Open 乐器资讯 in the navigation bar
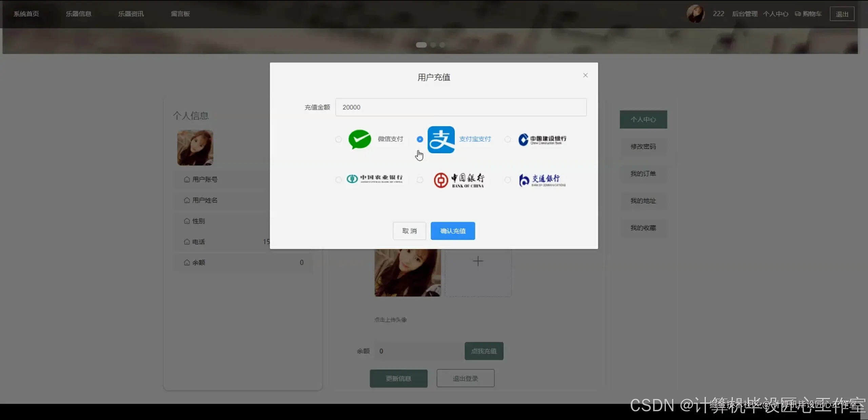This screenshot has width=868, height=420. (131, 14)
